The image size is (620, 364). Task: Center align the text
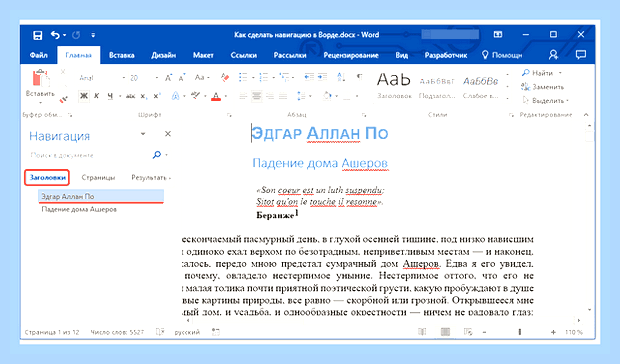(257, 96)
